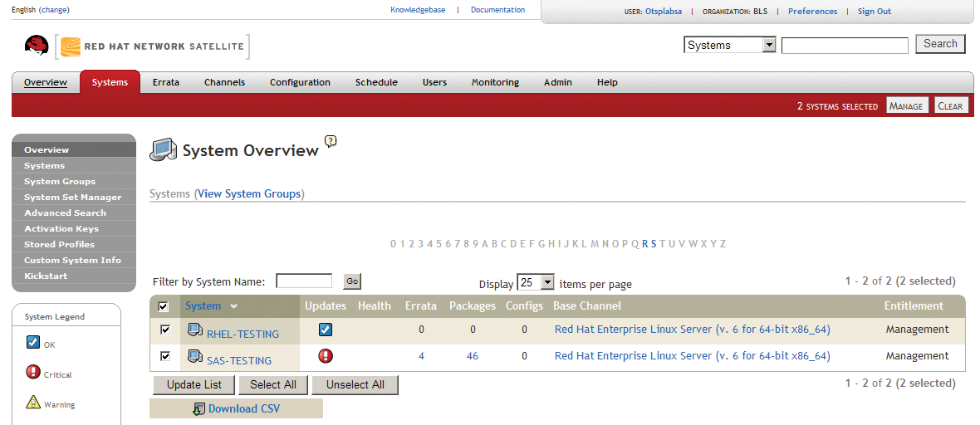The image size is (980, 425).
Task: Click the SAS-TESTING computer icon
Action: pyautogui.click(x=195, y=357)
